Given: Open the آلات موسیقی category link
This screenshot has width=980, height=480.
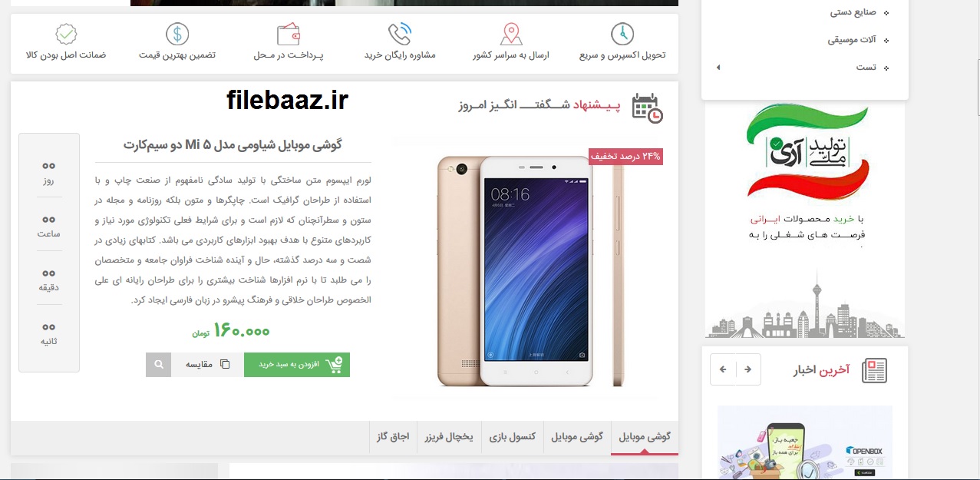Looking at the screenshot, I should pyautogui.click(x=852, y=40).
